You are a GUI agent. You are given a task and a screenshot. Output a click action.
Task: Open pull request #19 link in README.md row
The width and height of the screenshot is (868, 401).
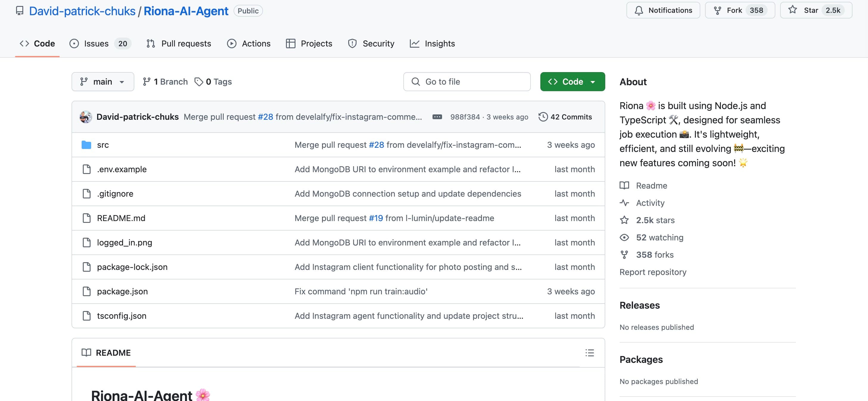(376, 218)
